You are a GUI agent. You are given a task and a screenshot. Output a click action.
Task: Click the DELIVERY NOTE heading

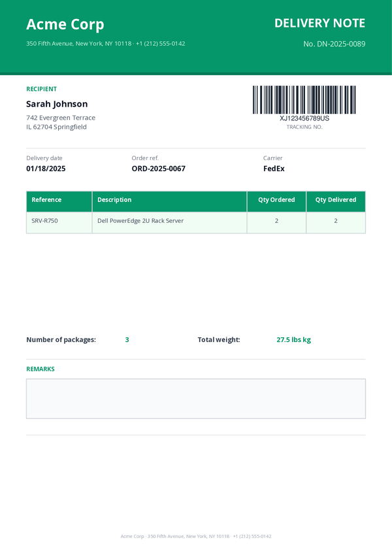pos(319,24)
